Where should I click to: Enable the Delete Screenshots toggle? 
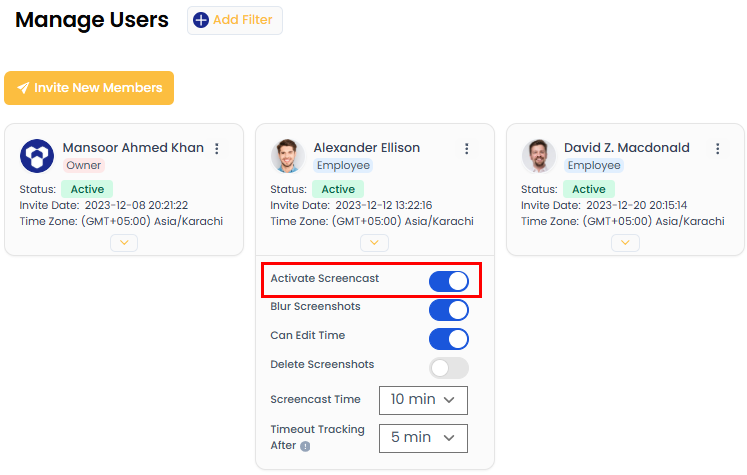[x=448, y=368]
